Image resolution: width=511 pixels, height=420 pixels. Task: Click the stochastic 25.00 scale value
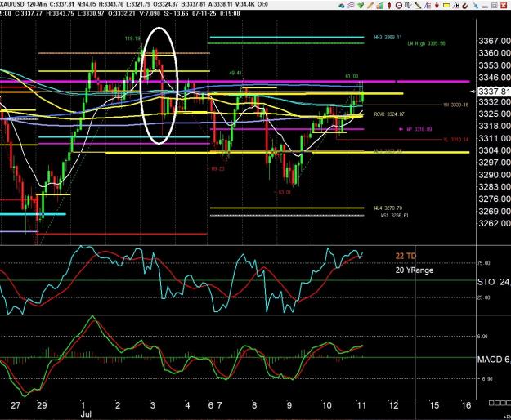pyautogui.click(x=484, y=297)
